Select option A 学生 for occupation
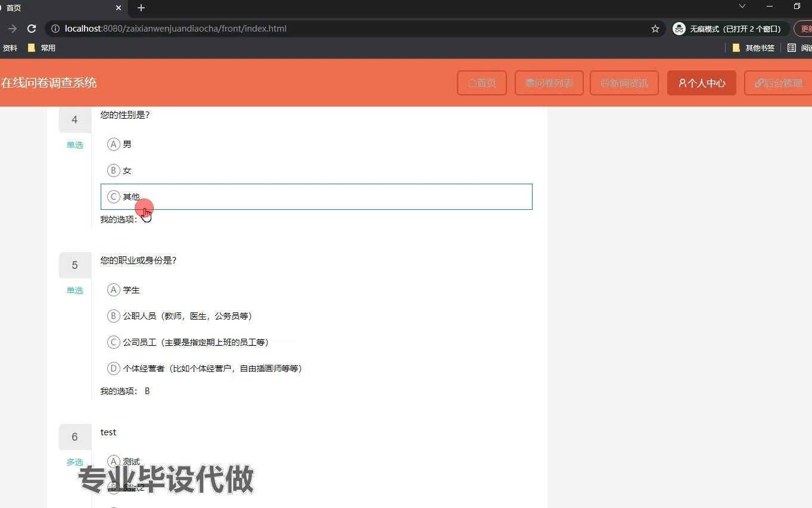Screen dimensions: 812x508 tap(316, 290)
